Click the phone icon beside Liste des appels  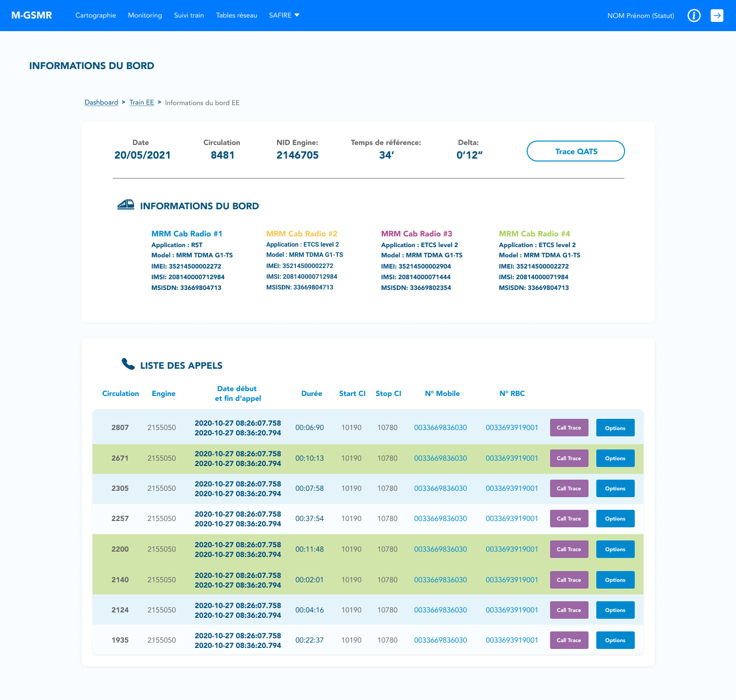128,364
